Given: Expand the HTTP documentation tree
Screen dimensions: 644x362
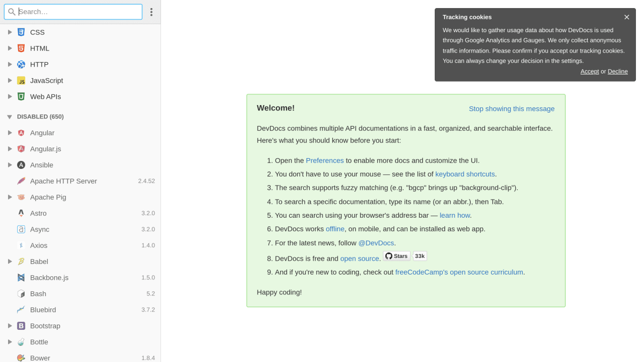Looking at the screenshot, I should coord(10,64).
